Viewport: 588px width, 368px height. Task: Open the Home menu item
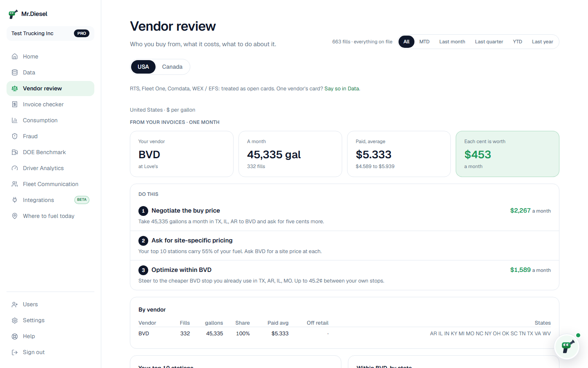(50, 56)
